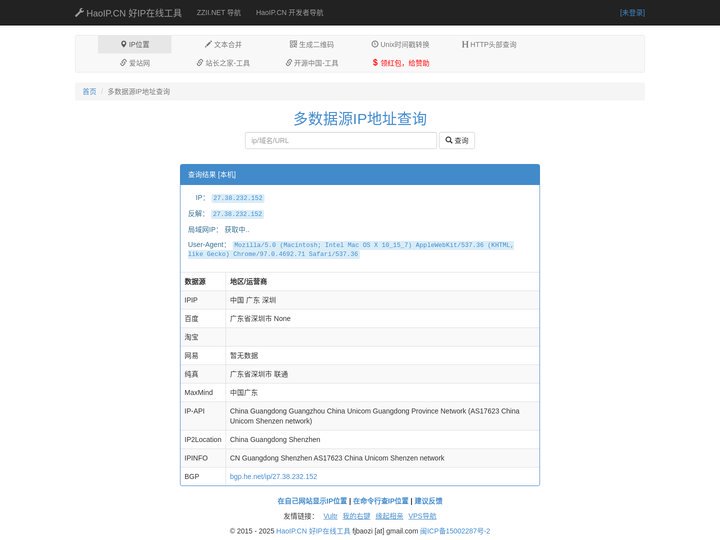This screenshot has width=720, height=540.
Task: Click the pencil icon for 文本合并
Action: coord(208,44)
